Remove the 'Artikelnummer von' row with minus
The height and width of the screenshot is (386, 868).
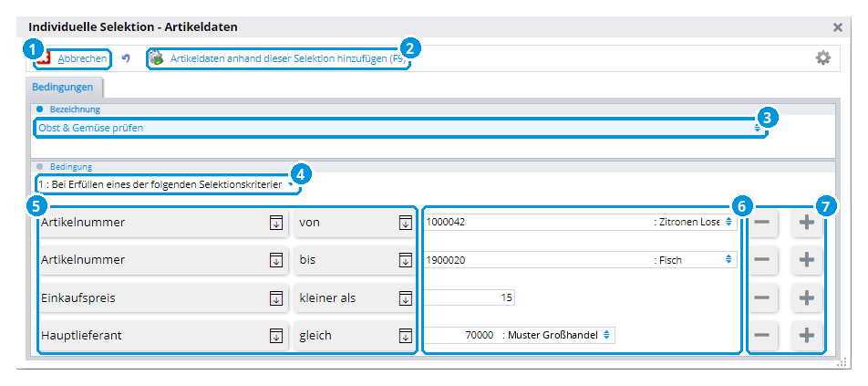click(x=761, y=223)
